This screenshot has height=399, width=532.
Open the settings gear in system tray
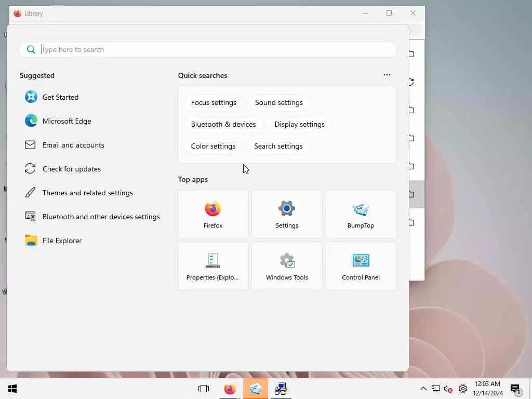[x=463, y=389]
